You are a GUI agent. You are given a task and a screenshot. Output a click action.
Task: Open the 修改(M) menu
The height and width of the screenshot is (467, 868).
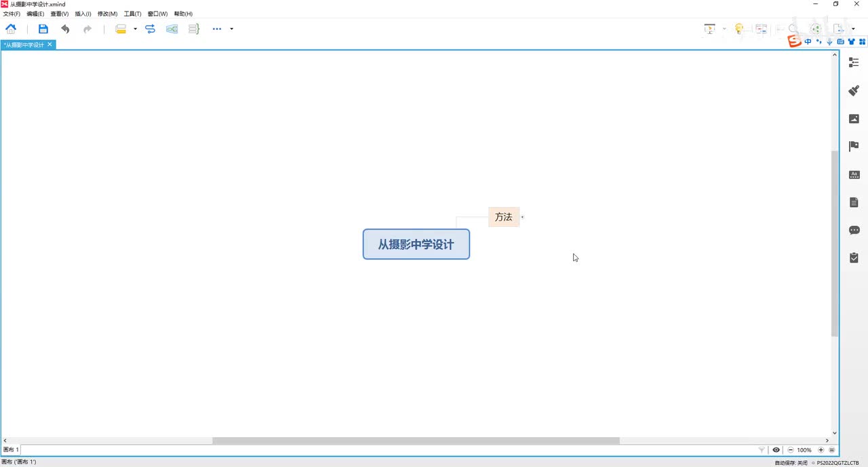(107, 14)
